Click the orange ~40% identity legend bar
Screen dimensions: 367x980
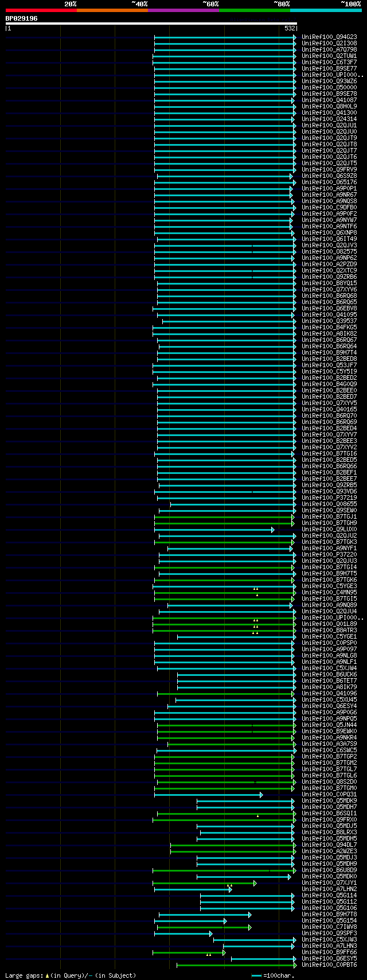pyautogui.click(x=112, y=10)
